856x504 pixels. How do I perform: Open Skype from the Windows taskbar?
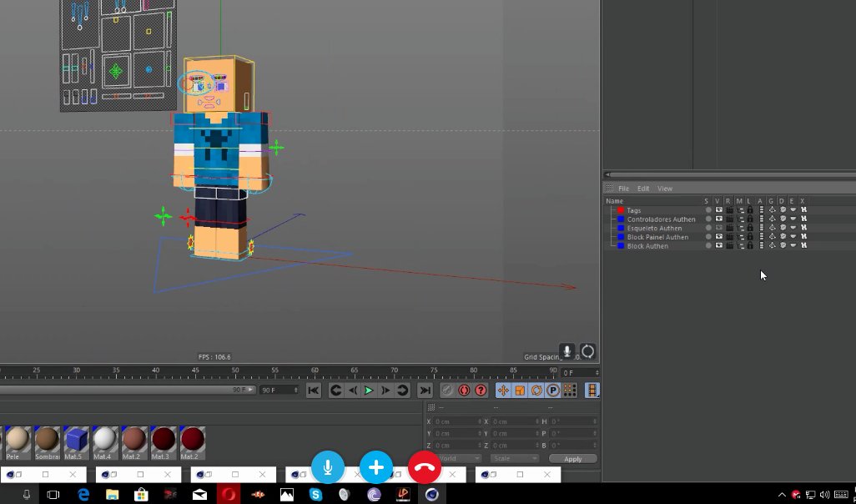tap(315, 494)
